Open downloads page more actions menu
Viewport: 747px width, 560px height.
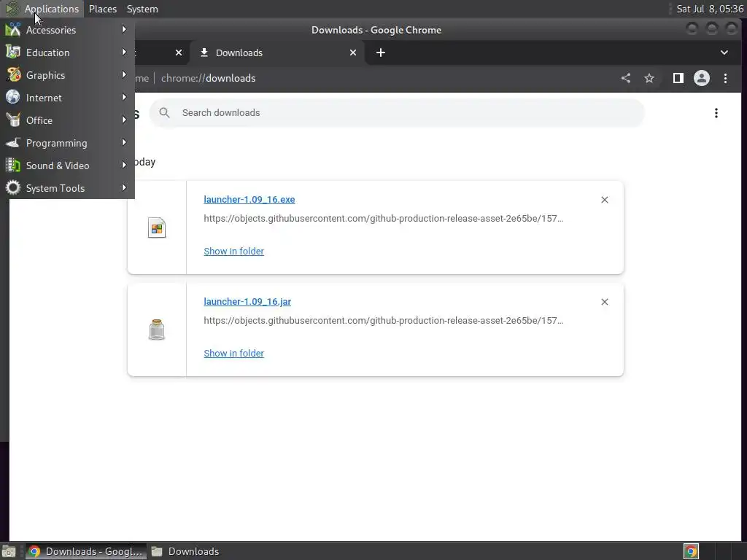tap(716, 113)
